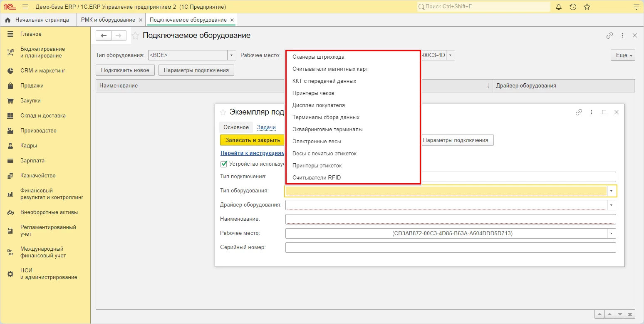Open the Еще menu button

tap(623, 55)
